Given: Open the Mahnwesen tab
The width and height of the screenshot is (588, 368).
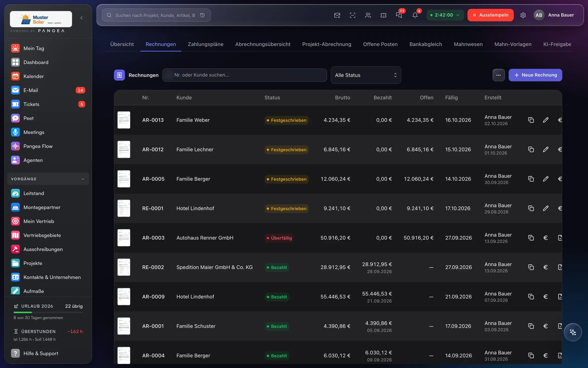Looking at the screenshot, I should (x=468, y=44).
